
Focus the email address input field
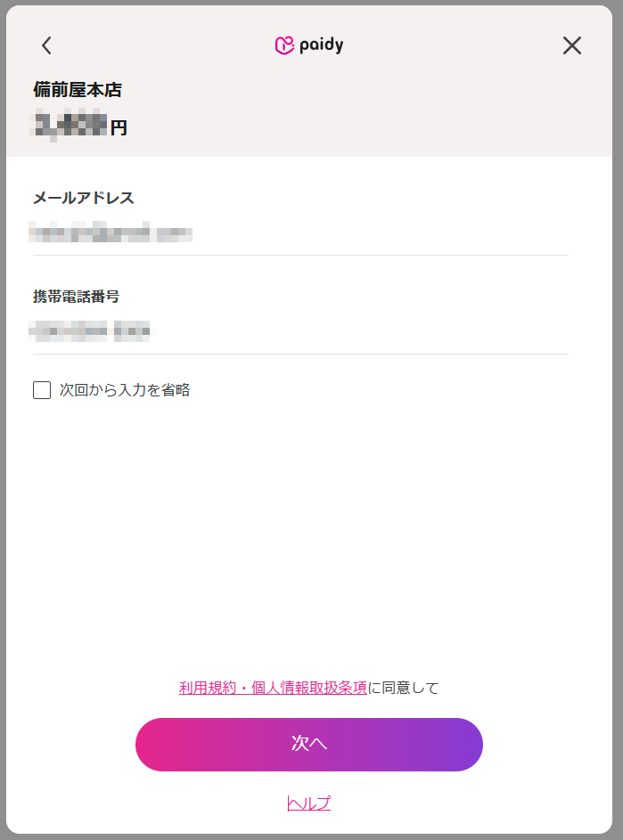(299, 234)
